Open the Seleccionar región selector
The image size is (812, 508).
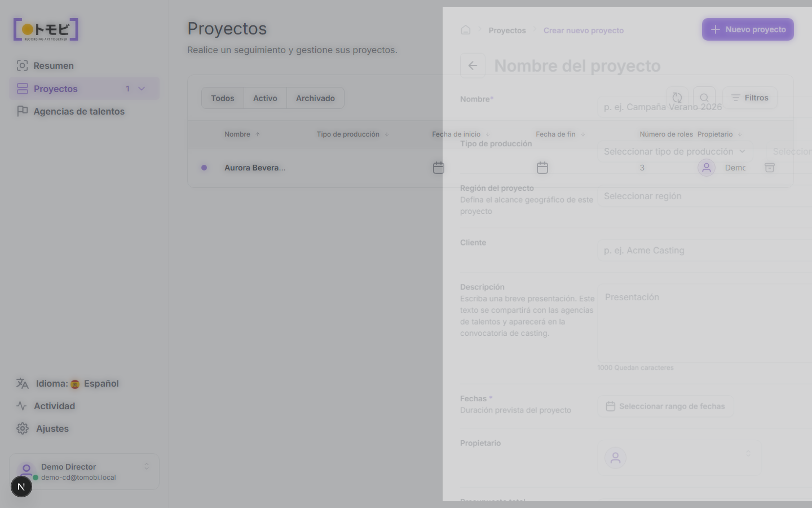[705, 196]
